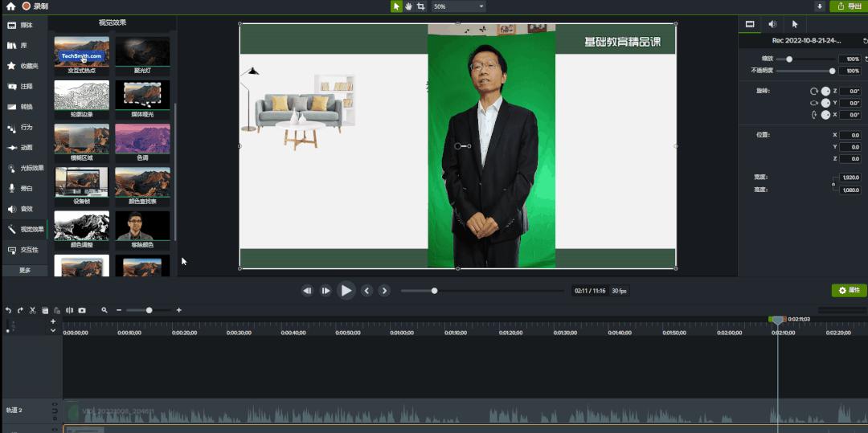Viewport: 868px width, 433px height.
Task: Open the 媒体 media tab
Action: 24,26
